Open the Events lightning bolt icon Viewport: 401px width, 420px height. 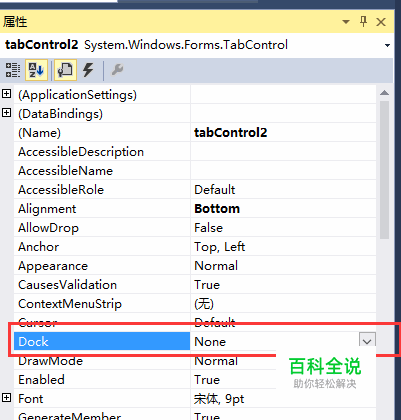tap(88, 70)
